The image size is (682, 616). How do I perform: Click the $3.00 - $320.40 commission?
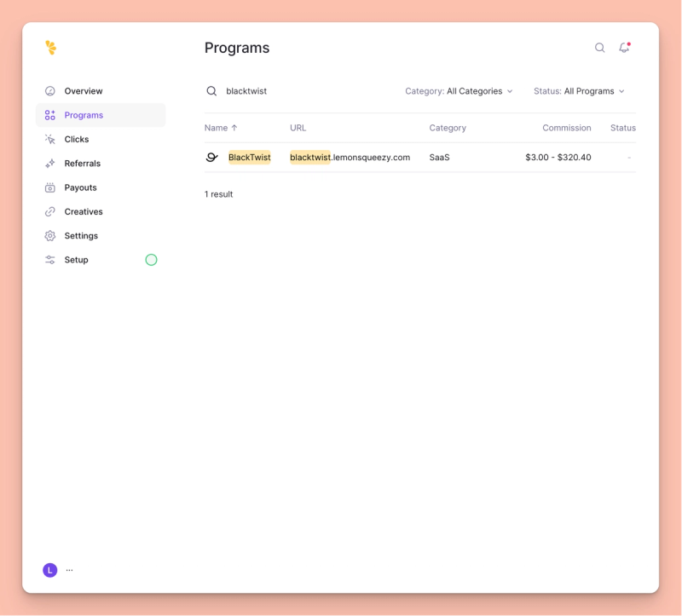tap(558, 158)
